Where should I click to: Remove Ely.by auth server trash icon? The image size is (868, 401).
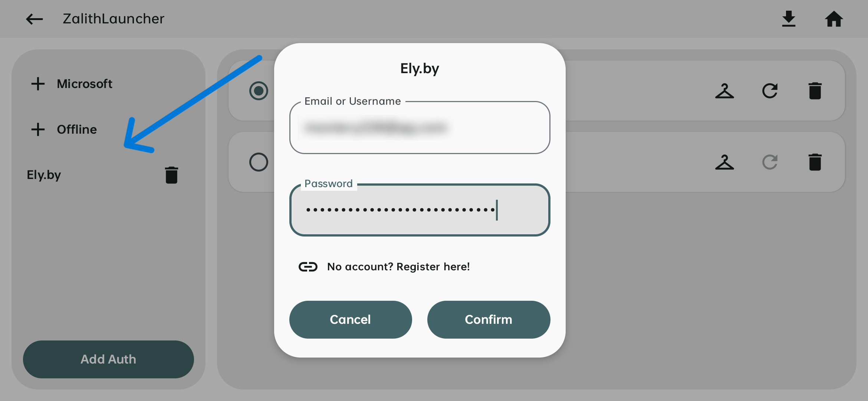click(171, 175)
